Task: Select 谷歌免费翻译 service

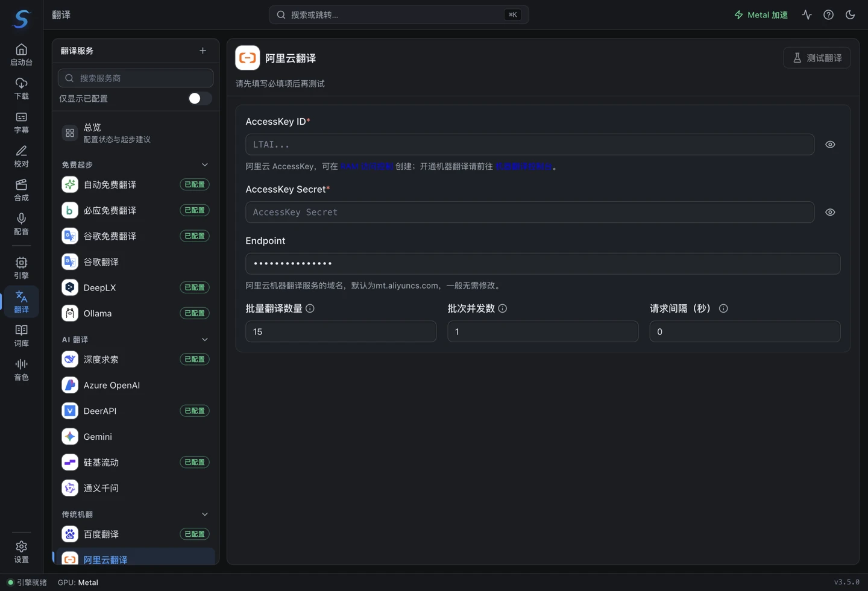Action: [x=136, y=236]
